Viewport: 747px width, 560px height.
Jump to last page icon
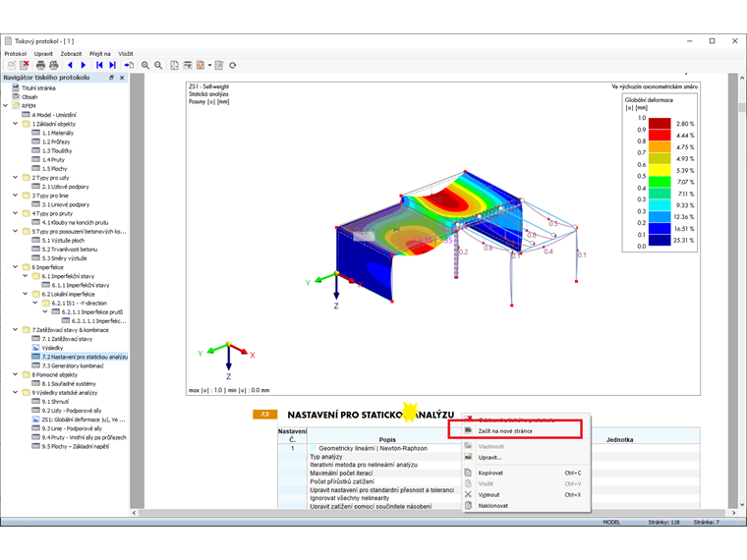pos(112,65)
